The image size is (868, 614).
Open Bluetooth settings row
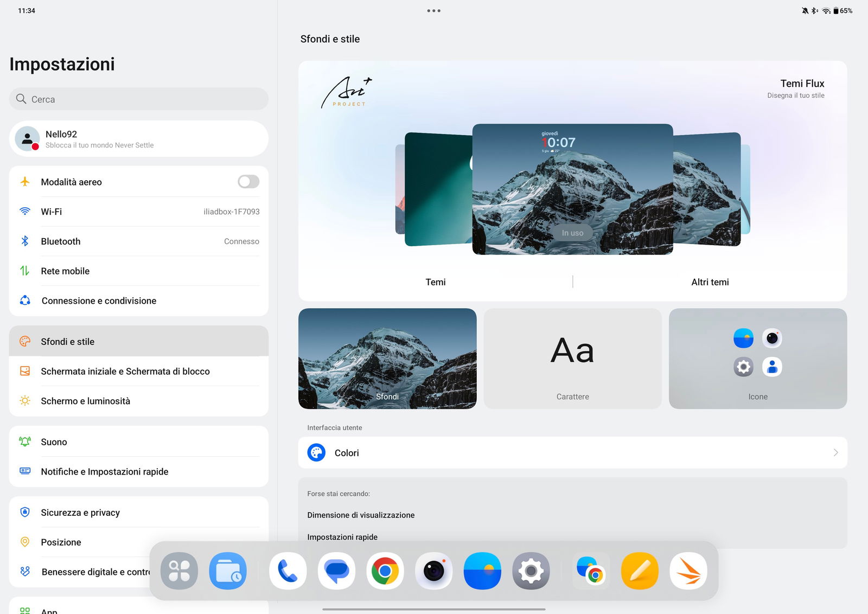tap(139, 241)
